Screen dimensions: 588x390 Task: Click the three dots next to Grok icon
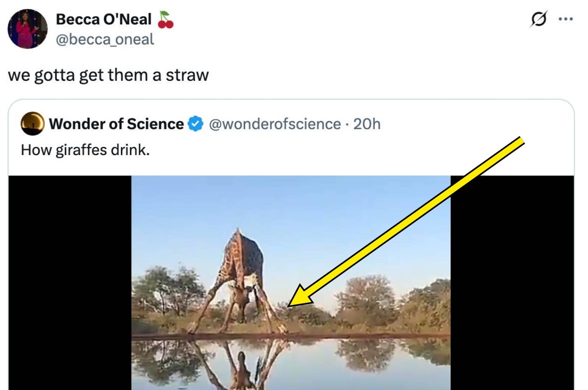coord(566,19)
